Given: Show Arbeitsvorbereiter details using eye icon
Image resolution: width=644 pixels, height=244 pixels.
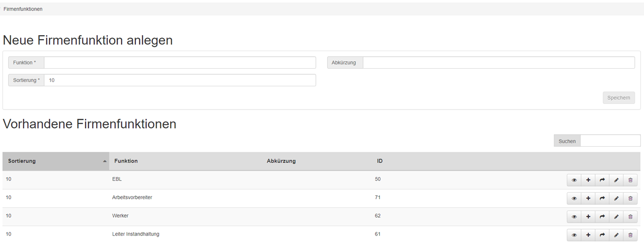Looking at the screenshot, I should [574, 199].
